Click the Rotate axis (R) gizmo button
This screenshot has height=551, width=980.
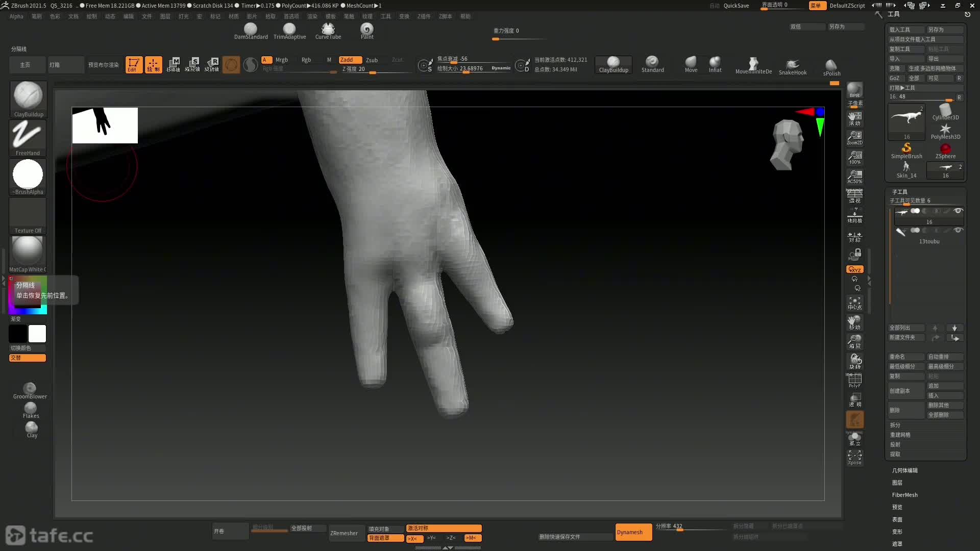click(212, 65)
